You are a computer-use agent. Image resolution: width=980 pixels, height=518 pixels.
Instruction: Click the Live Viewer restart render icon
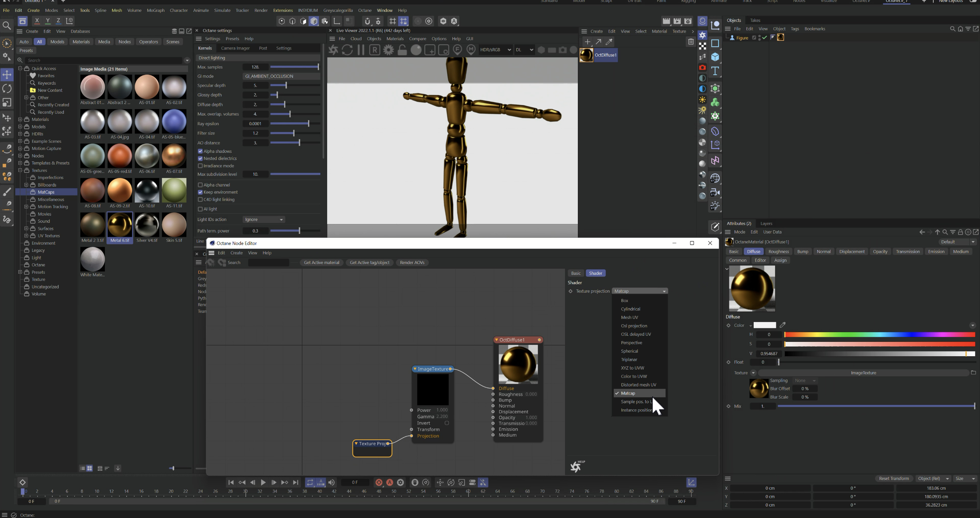point(347,50)
